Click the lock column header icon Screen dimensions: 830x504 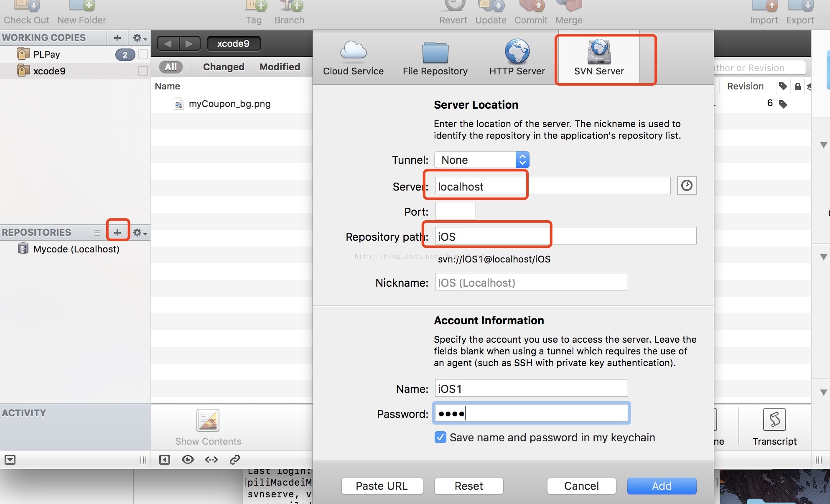point(797,86)
